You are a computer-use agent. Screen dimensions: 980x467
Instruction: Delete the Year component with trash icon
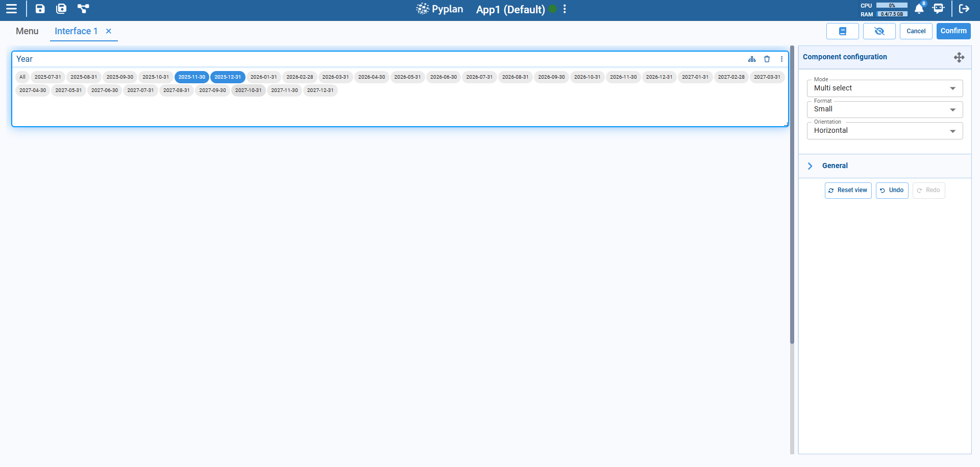[x=767, y=59]
